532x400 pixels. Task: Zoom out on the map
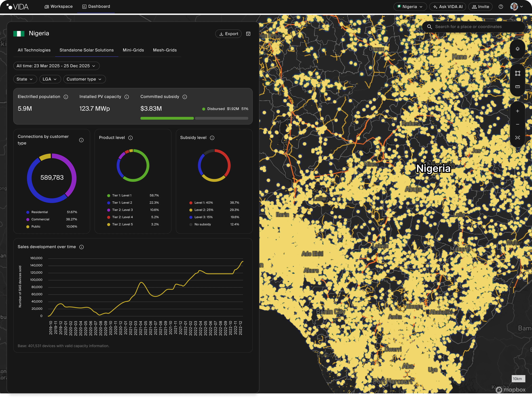coord(517,124)
